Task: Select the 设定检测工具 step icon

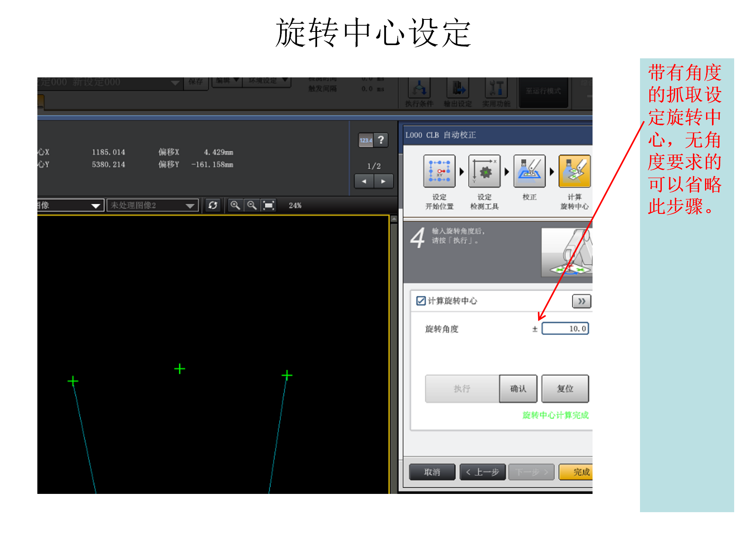Action: 484,171
